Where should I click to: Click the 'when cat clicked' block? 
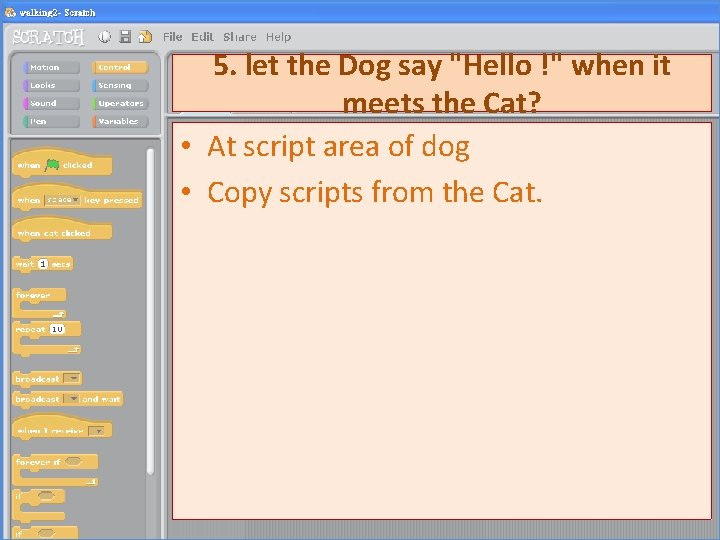(62, 230)
